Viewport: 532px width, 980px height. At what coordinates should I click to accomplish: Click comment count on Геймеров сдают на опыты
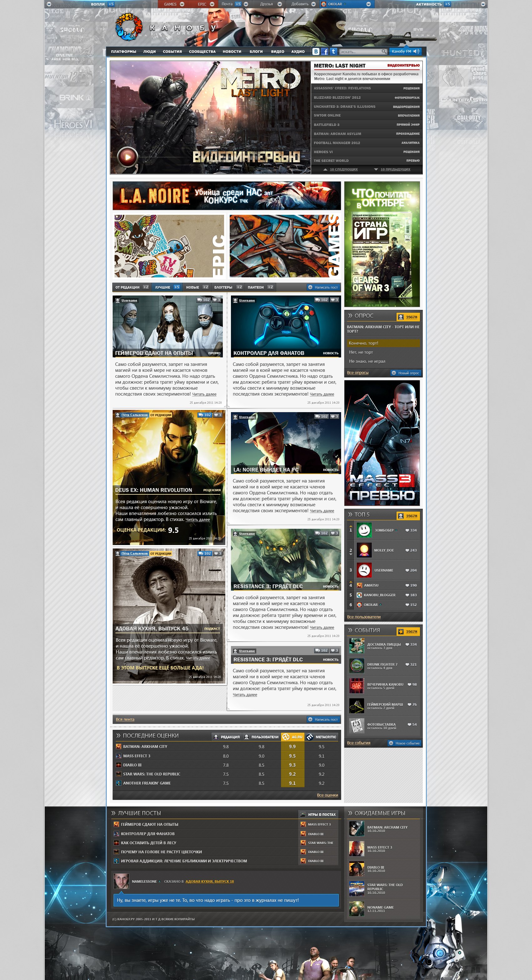click(204, 300)
